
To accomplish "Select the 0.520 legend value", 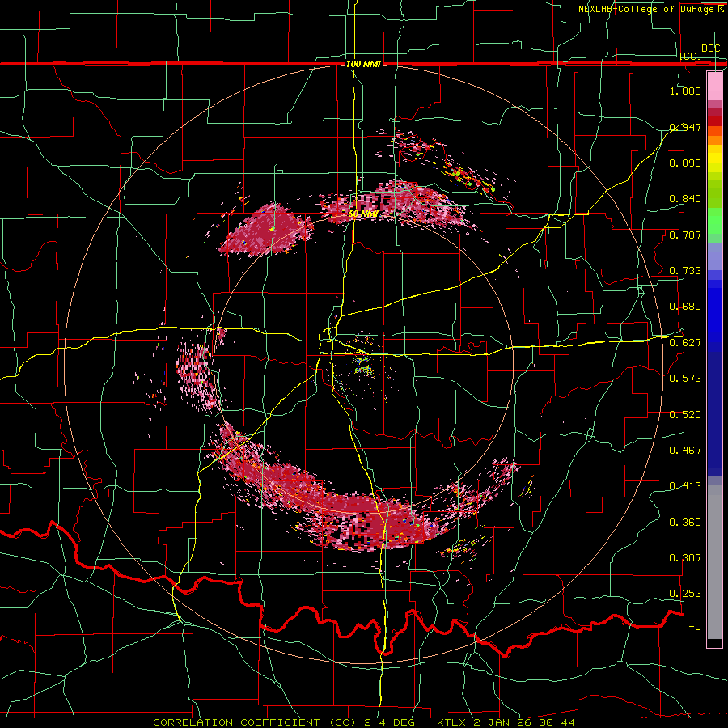I will click(685, 415).
